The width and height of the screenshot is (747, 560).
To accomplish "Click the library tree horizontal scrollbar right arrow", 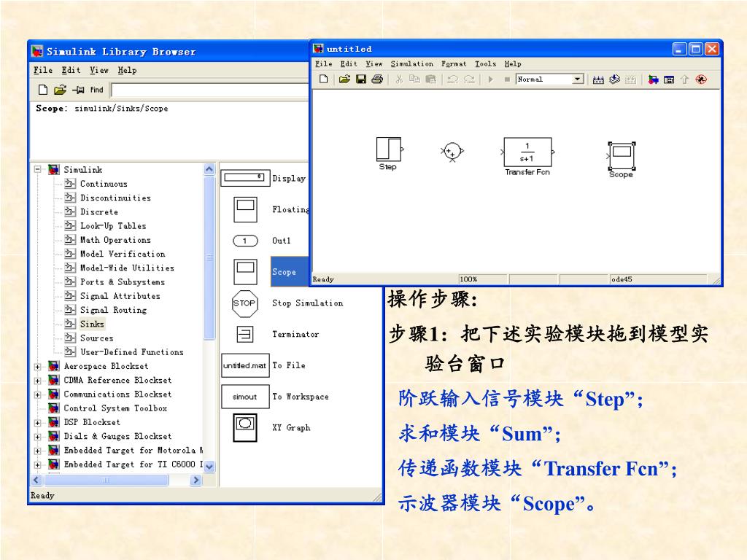I will click(x=196, y=480).
